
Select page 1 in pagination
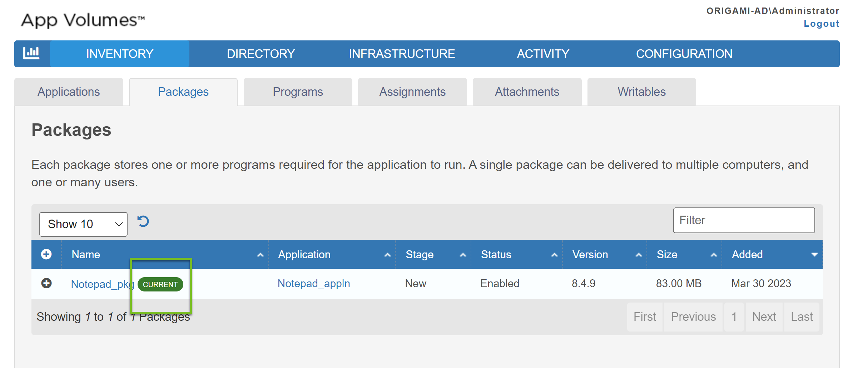point(734,317)
